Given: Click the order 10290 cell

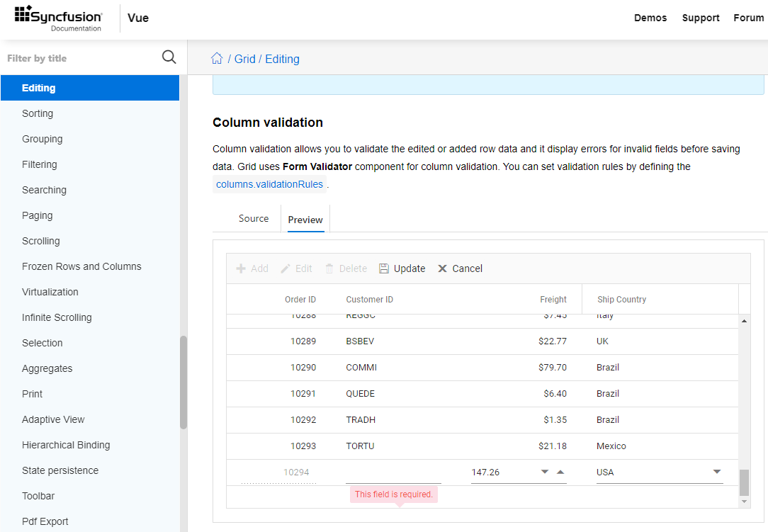Looking at the screenshot, I should click(x=303, y=367).
